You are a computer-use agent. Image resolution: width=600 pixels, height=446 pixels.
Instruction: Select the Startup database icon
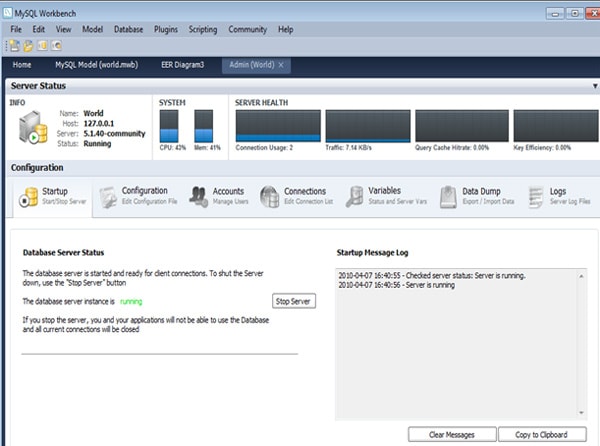coord(29,197)
